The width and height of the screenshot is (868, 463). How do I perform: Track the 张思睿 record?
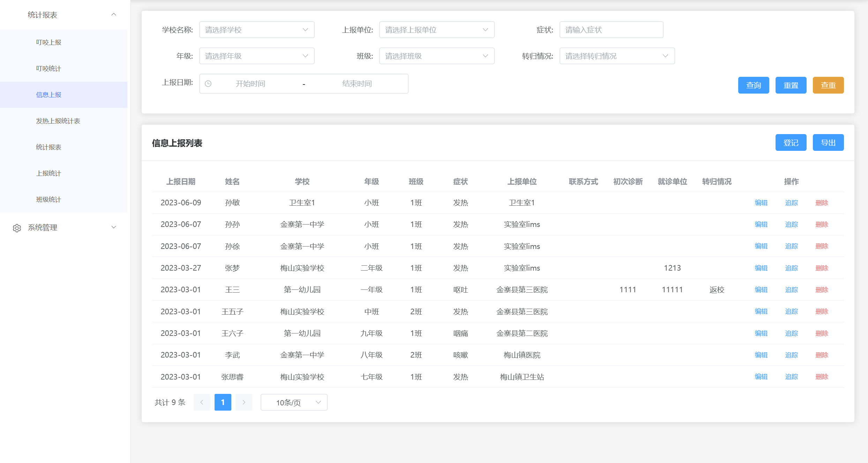[791, 377]
